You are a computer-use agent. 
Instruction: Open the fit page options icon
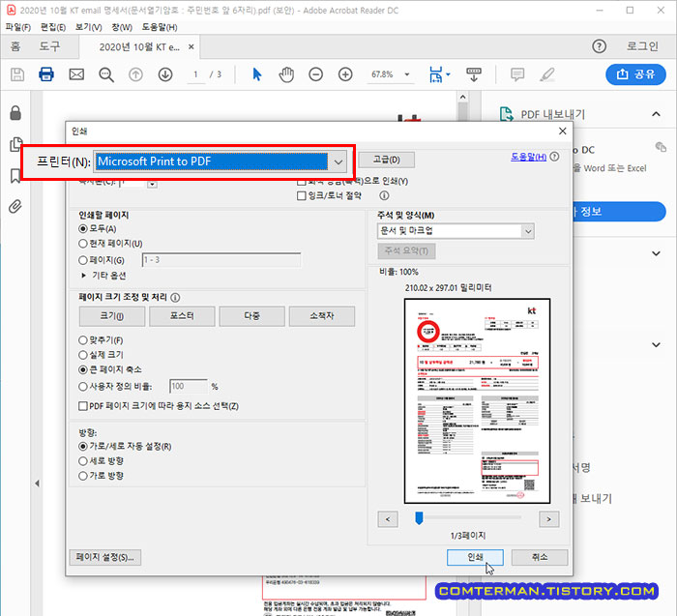[436, 74]
